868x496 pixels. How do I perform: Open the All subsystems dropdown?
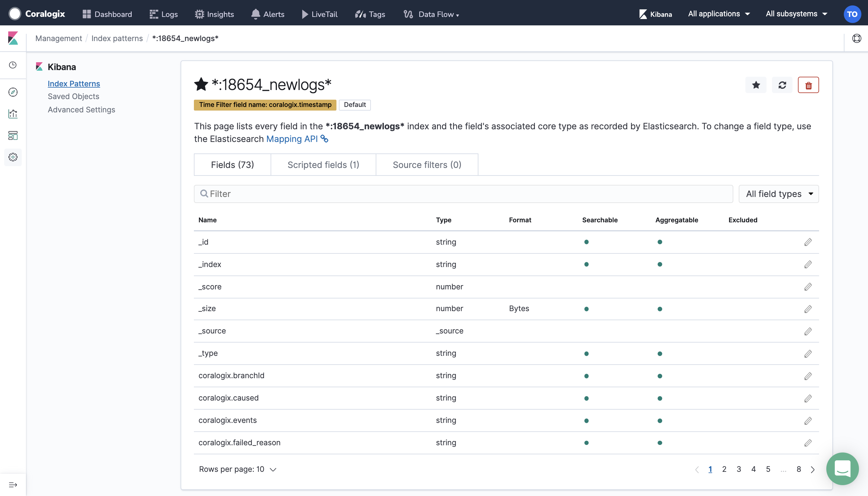click(x=796, y=14)
